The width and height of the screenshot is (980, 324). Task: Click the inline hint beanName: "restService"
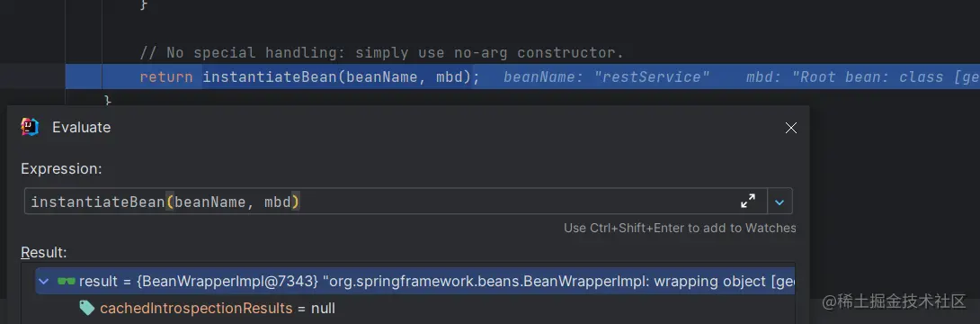click(x=606, y=76)
